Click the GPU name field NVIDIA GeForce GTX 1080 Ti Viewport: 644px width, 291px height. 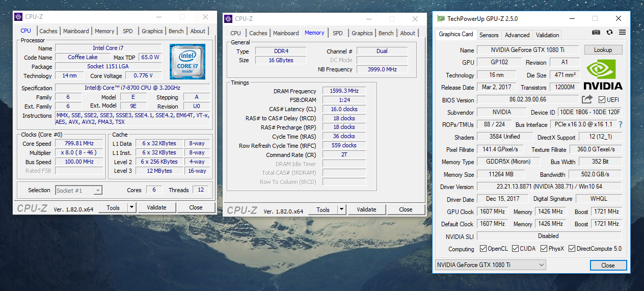[528, 50]
